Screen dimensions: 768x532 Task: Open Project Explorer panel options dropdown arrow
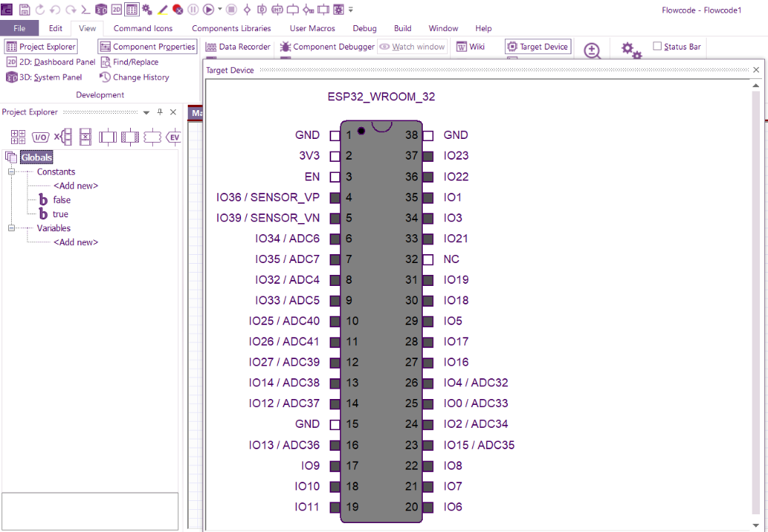coord(146,112)
